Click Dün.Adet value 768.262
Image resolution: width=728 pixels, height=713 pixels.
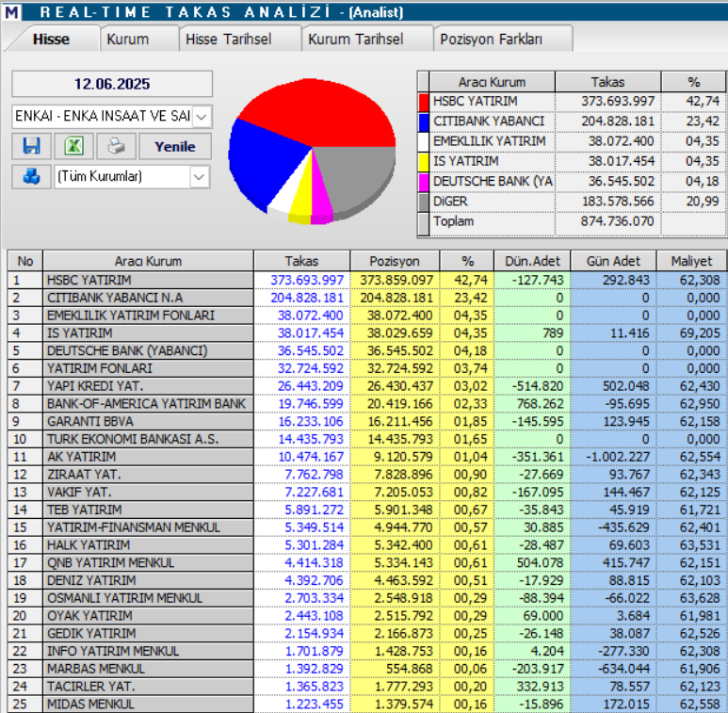(540, 404)
